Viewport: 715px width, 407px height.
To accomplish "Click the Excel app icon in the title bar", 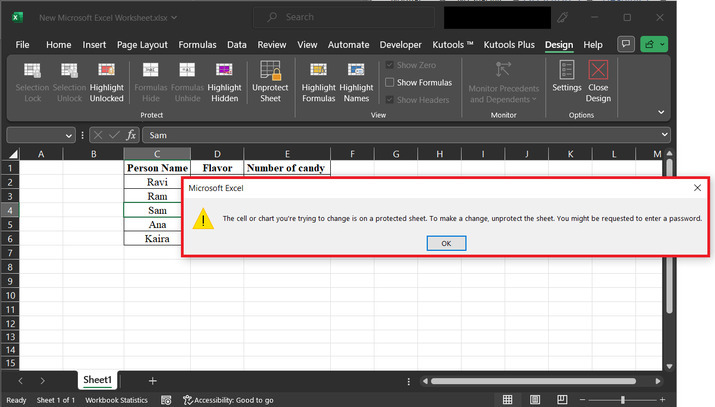I will [17, 17].
